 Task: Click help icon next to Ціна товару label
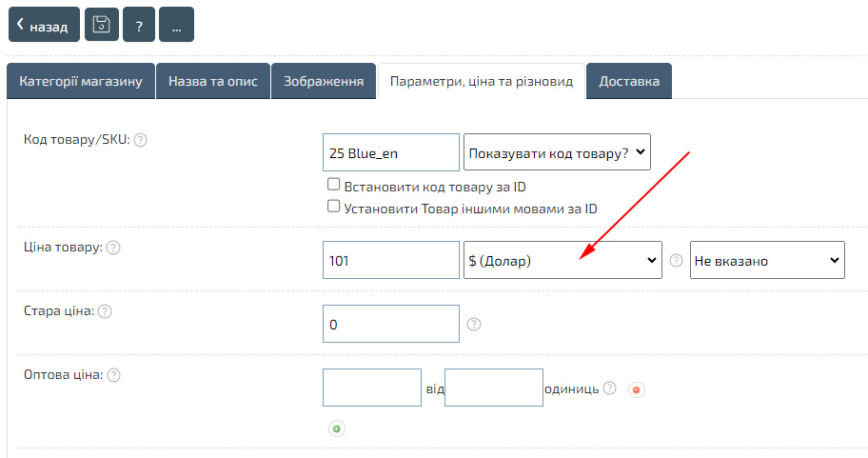coord(112,248)
